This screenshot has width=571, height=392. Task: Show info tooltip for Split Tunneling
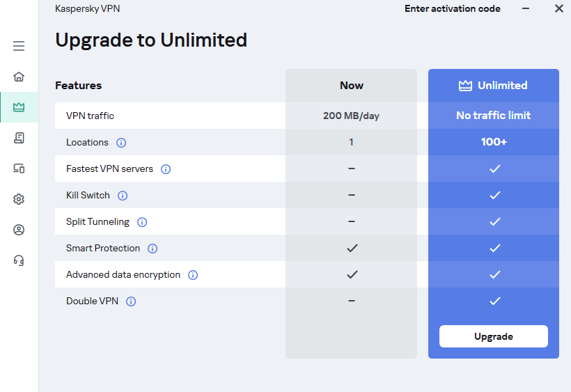coord(142,222)
